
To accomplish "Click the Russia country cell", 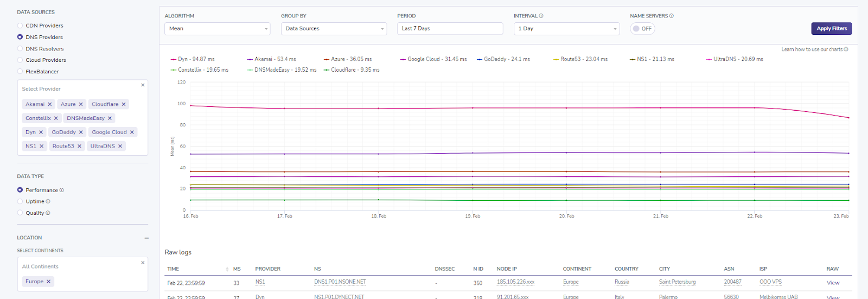I will coord(622,282).
